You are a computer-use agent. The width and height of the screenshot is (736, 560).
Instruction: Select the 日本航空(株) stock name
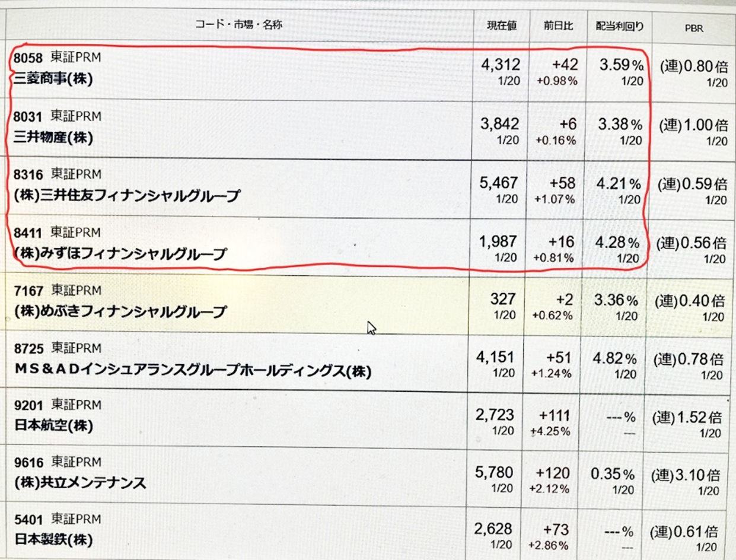tap(53, 427)
